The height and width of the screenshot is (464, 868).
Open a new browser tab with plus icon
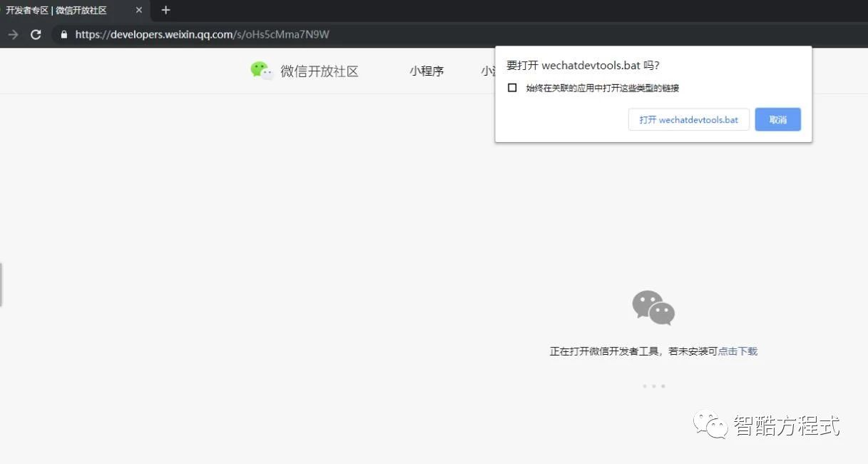165,10
